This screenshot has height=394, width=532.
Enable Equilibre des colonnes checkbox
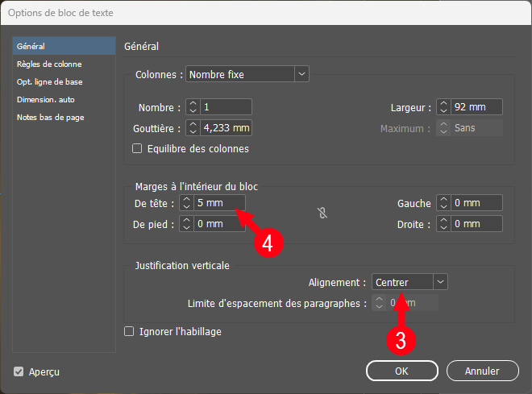tap(137, 148)
